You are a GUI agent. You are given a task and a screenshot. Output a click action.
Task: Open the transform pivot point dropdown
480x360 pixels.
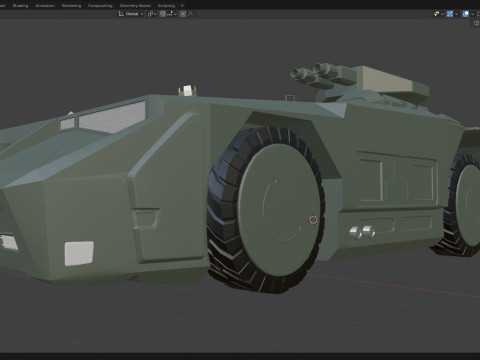pos(152,14)
